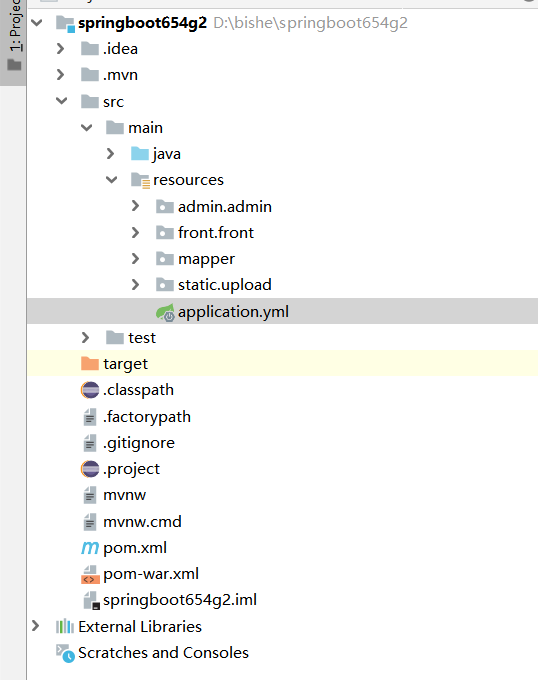The height and width of the screenshot is (680, 538).
Task: Collapse the src folder
Action: point(62,101)
